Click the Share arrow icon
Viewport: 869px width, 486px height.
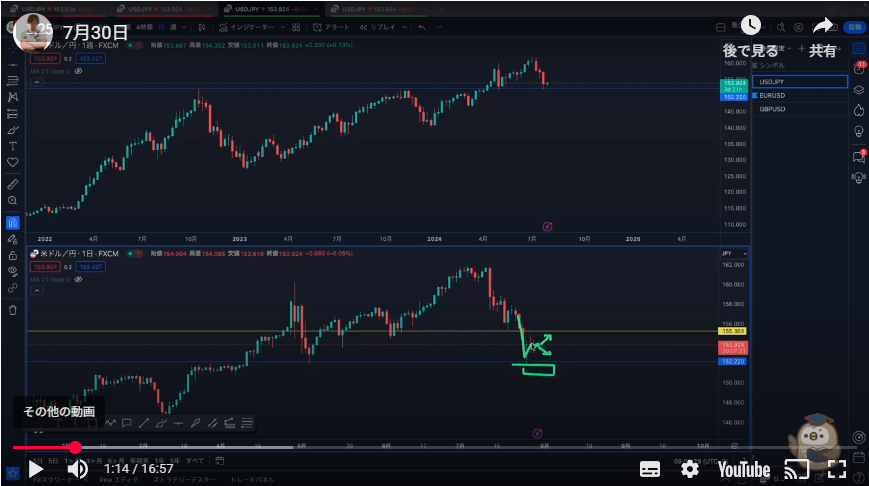coord(822,27)
